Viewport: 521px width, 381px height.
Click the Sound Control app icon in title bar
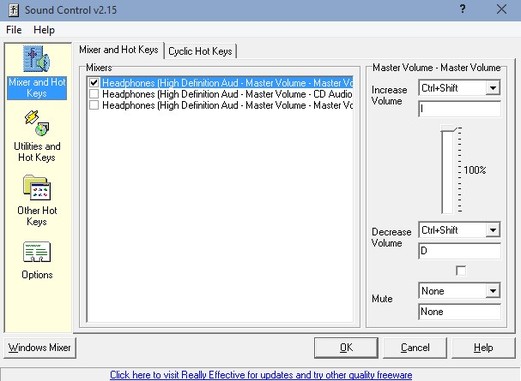13,10
